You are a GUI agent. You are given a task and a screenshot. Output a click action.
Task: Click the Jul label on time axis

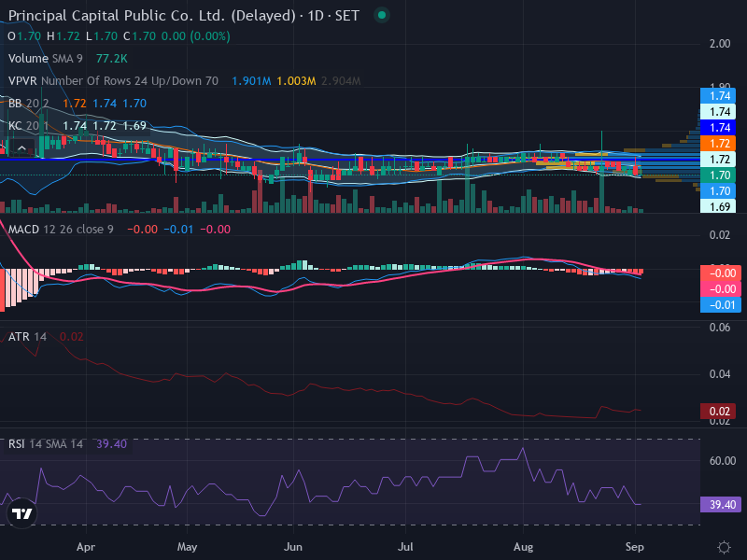[x=405, y=547]
